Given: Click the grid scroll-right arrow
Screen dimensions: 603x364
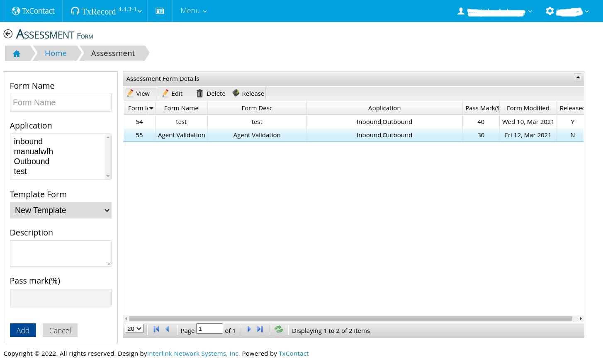Looking at the screenshot, I should point(581,319).
